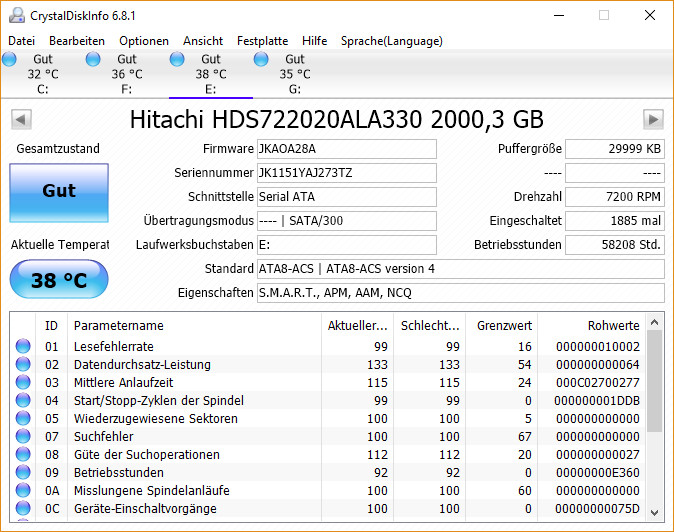
Task: Click the Rohwerte column header
Action: coord(591,325)
